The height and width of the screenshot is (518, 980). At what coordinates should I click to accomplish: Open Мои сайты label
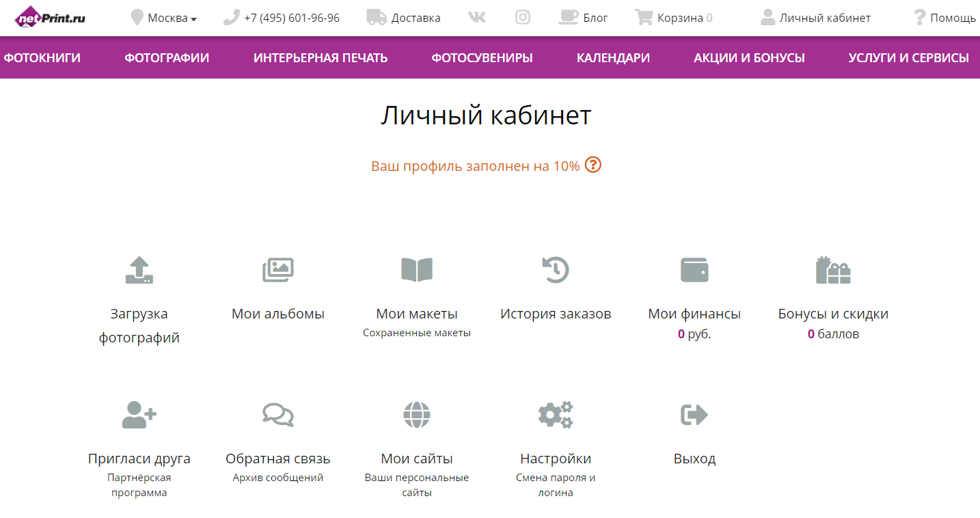[x=417, y=459]
